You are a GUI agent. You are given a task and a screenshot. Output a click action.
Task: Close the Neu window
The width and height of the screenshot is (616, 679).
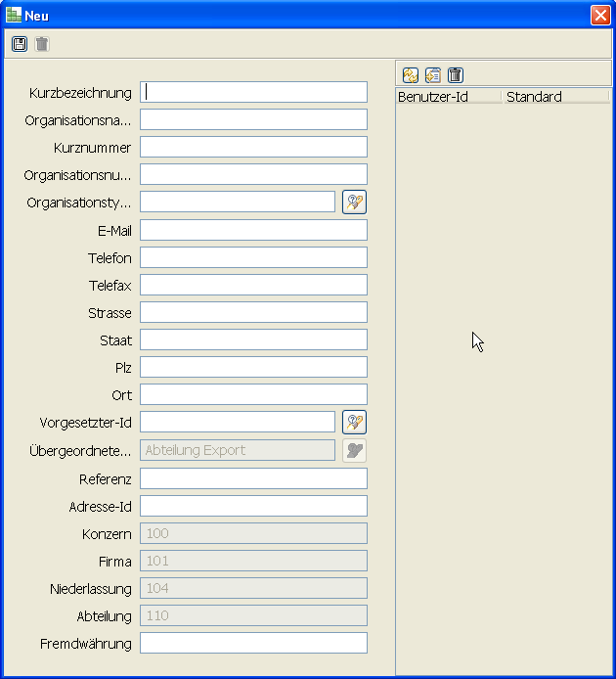[599, 16]
